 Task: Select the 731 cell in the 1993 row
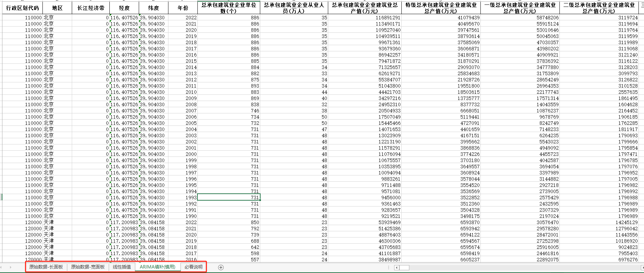click(229, 198)
